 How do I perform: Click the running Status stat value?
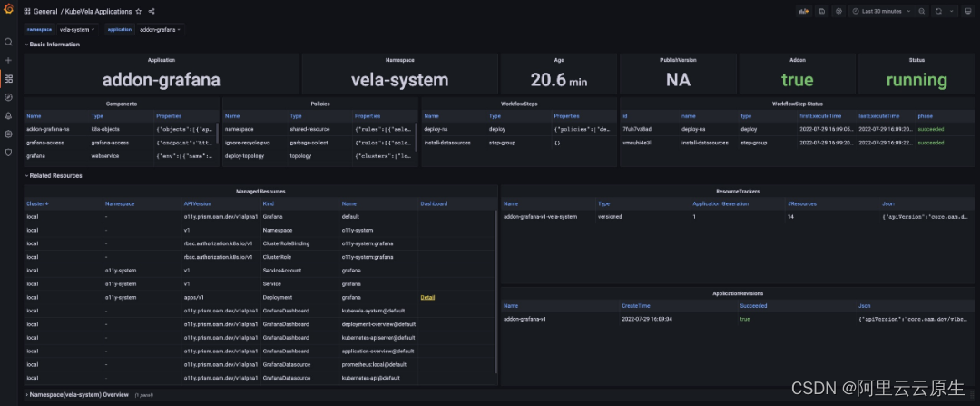916,80
